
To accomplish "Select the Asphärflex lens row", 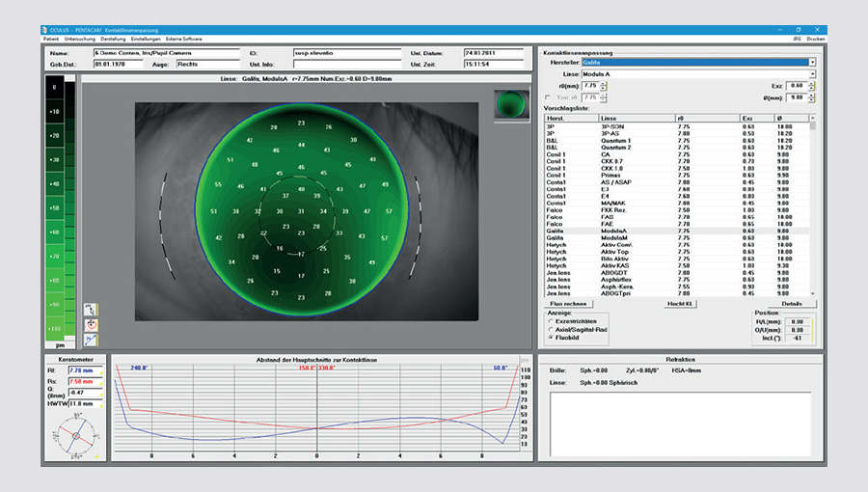I will 676,280.
